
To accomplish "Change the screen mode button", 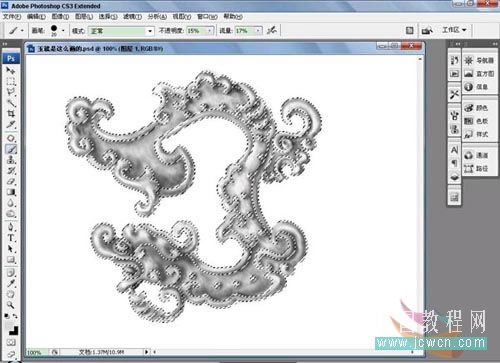I will [11, 354].
